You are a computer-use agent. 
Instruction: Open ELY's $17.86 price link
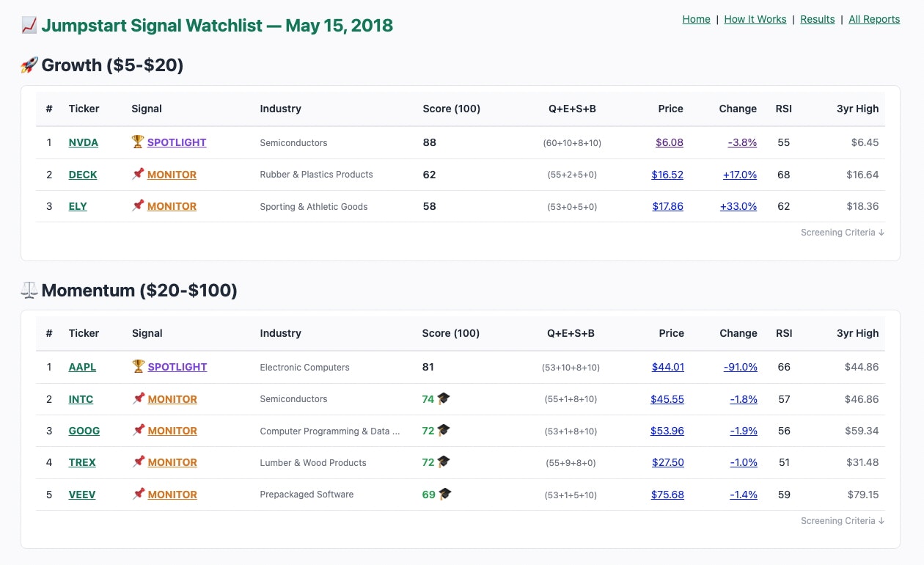[x=668, y=206]
